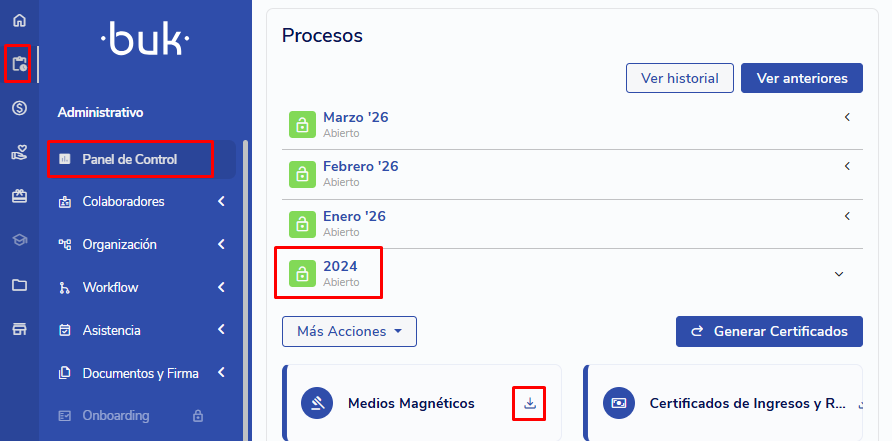The image size is (892, 441).
Task: Open the home icon in left rail
Action: [x=19, y=21]
